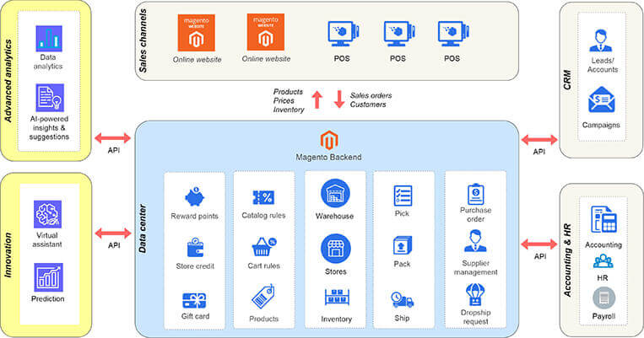Click the API arrow next to Advanced analytics
644x338 pixels.
113,138
